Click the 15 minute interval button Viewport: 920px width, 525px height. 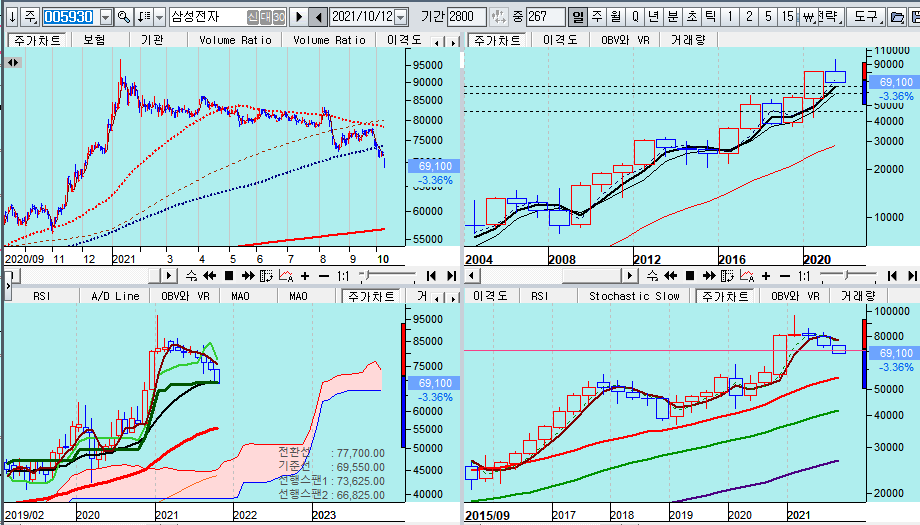coord(788,17)
